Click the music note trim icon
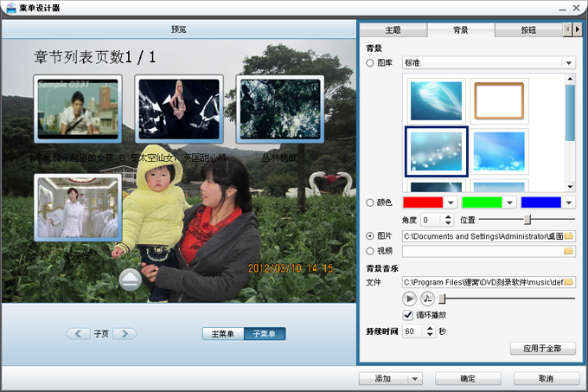588x392 pixels. [x=427, y=299]
